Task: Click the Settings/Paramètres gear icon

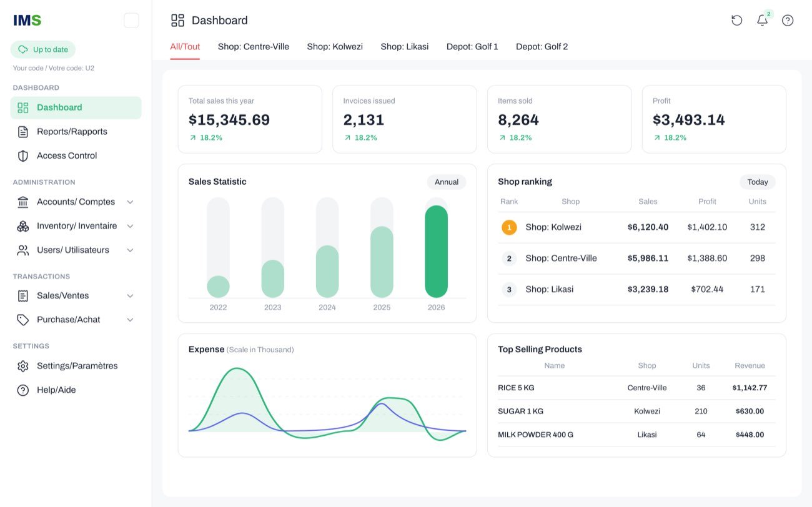Action: point(23,366)
